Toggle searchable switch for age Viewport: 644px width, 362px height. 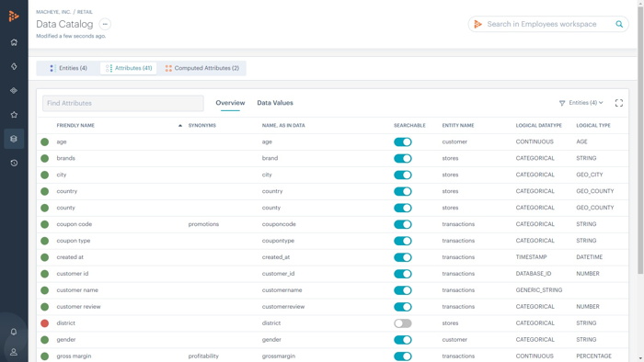tap(403, 141)
